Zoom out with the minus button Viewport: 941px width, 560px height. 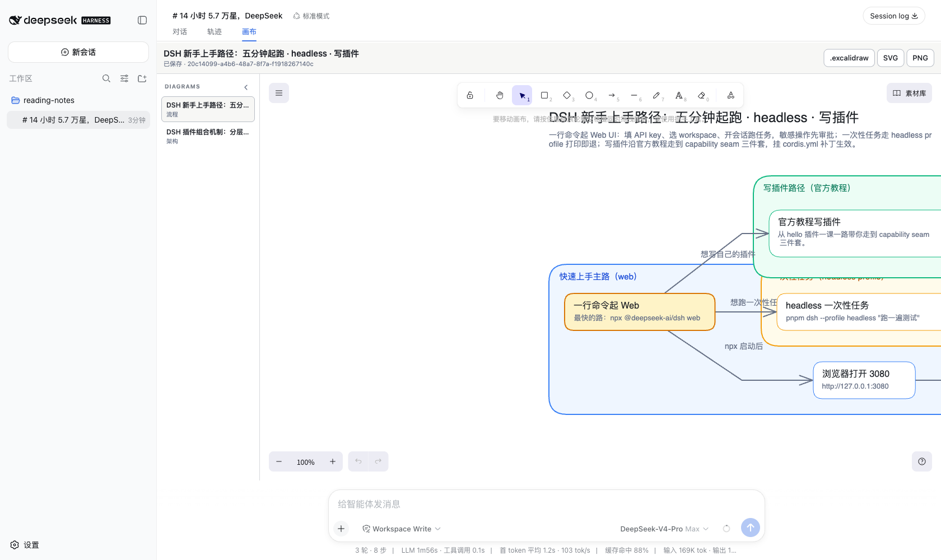pyautogui.click(x=279, y=461)
